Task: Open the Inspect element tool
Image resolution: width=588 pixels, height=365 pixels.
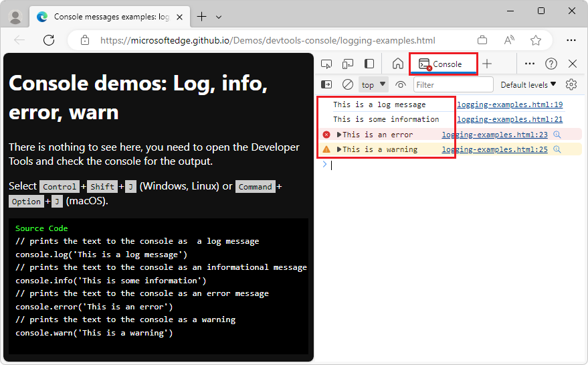Action: click(x=326, y=64)
